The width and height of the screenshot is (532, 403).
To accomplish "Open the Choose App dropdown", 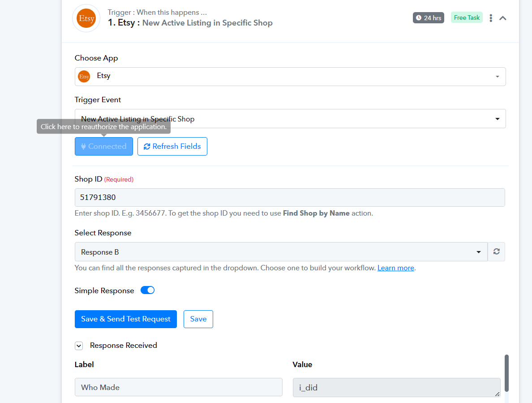I will pyautogui.click(x=290, y=76).
